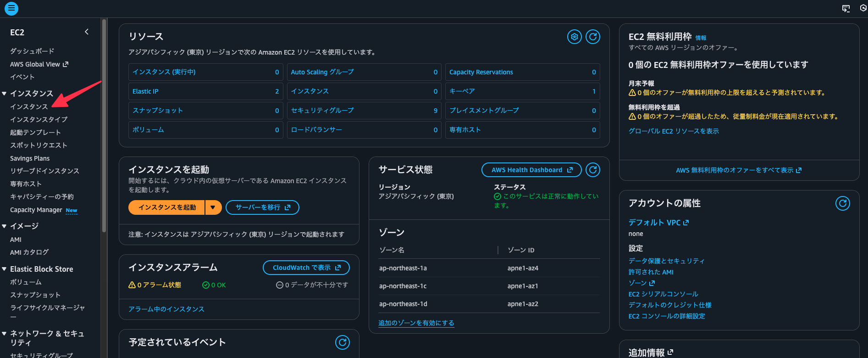Open the CloudShell icon in top bar
The height and width of the screenshot is (358, 868).
pyautogui.click(x=846, y=8)
